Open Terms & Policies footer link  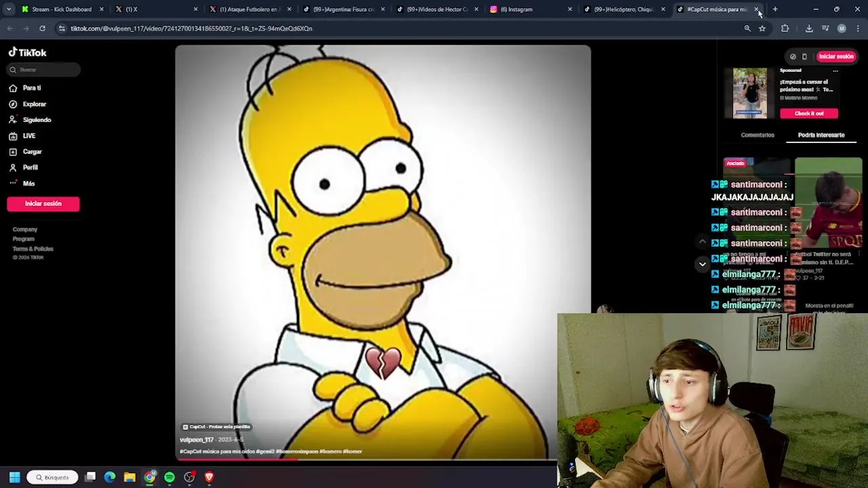point(33,249)
